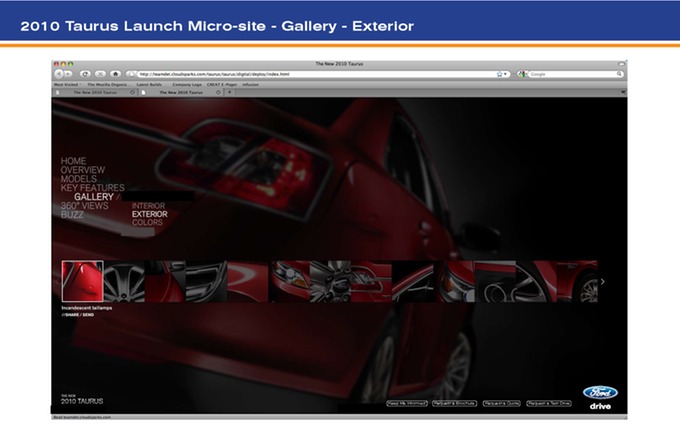Select the headlight close-up thumbnail

289,281
